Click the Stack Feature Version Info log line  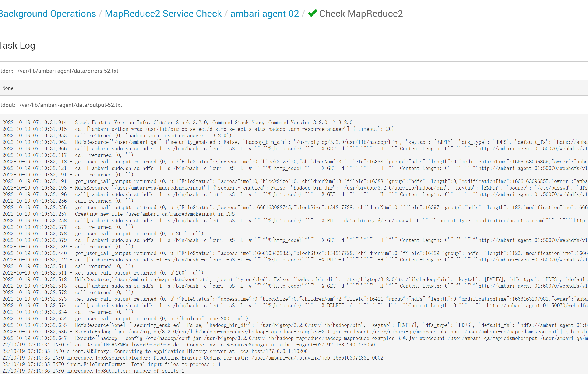click(177, 123)
